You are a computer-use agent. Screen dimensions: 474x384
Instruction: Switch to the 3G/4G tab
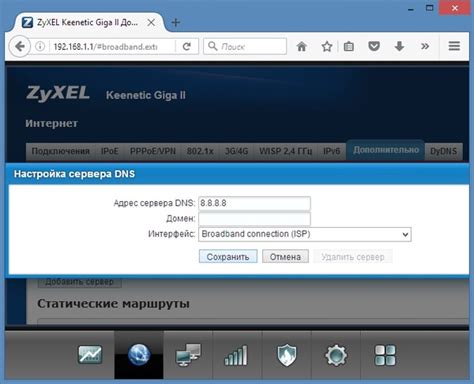click(x=236, y=151)
